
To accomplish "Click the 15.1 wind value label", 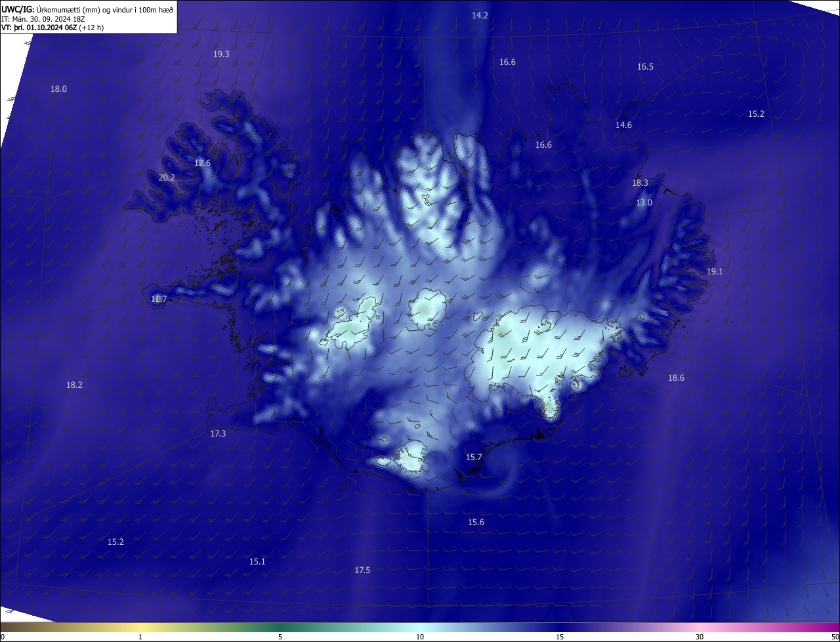I will 257,562.
